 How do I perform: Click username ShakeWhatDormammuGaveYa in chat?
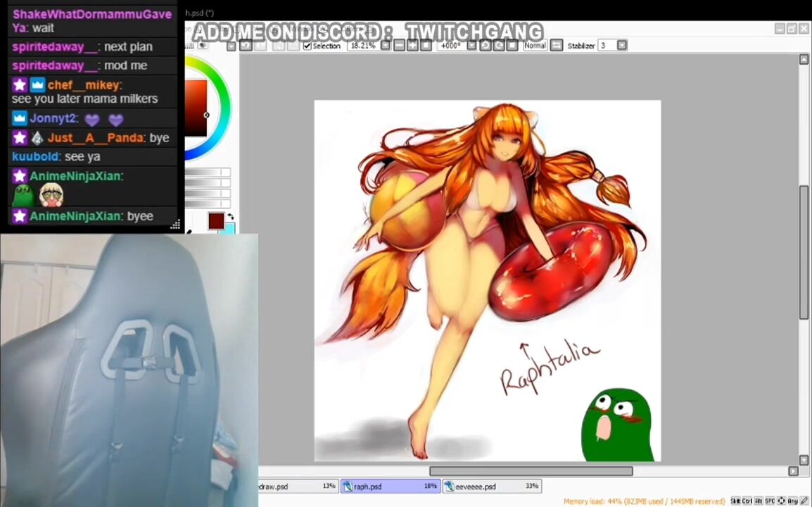pyautogui.click(x=91, y=20)
